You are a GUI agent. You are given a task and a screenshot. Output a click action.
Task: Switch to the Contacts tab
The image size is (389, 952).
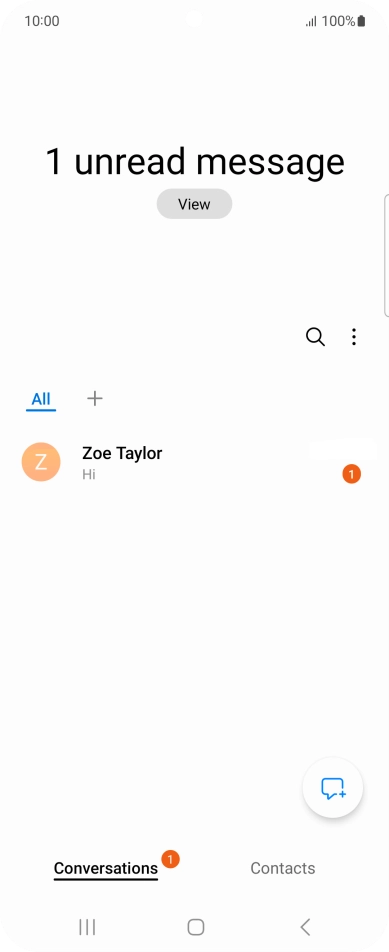coord(283,868)
